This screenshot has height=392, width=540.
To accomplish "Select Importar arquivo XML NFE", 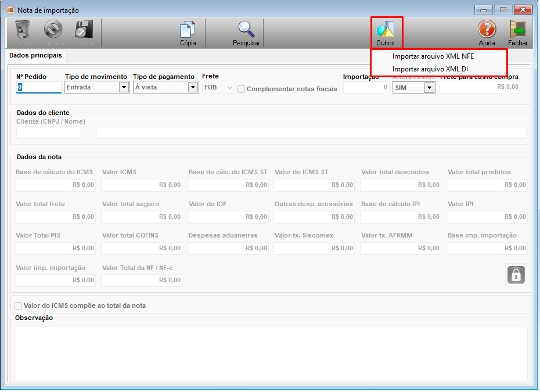I will point(433,57).
